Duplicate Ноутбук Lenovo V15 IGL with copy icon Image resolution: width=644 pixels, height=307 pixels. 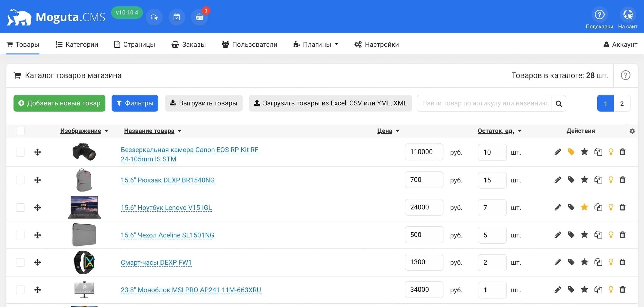point(598,207)
